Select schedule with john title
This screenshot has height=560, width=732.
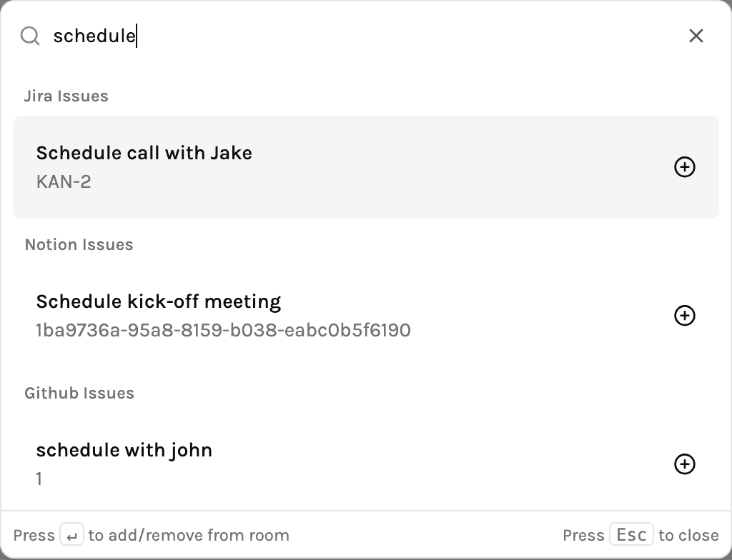(x=124, y=450)
